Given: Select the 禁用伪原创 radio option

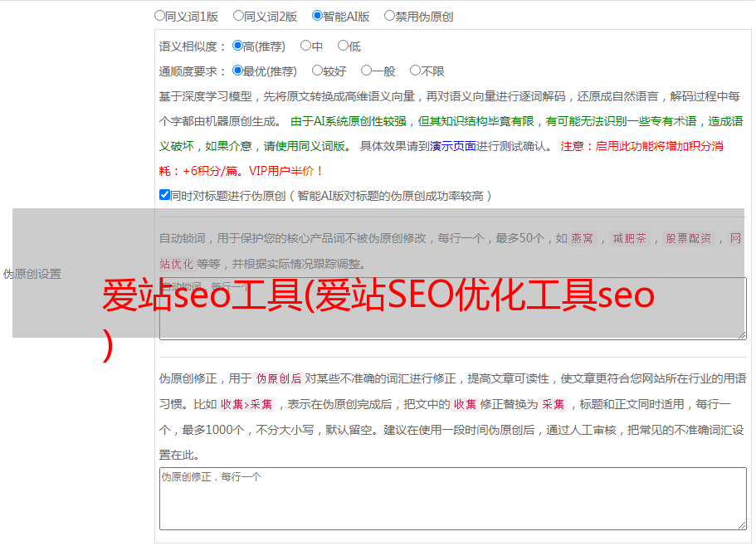Looking at the screenshot, I should (x=389, y=16).
